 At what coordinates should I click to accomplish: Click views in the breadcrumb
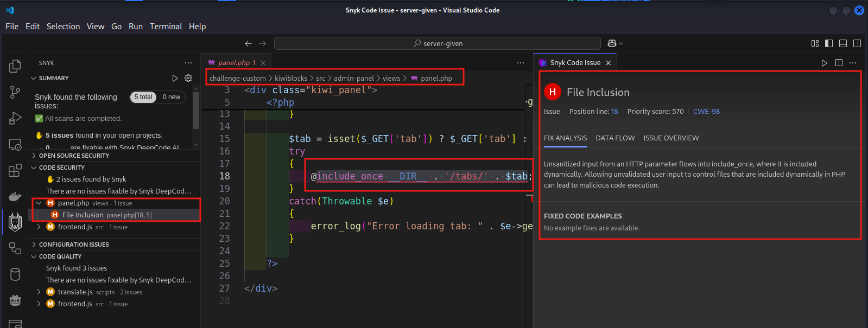391,79
